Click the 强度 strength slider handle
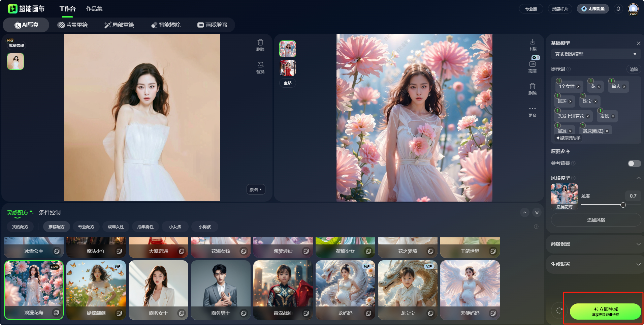 623,205
